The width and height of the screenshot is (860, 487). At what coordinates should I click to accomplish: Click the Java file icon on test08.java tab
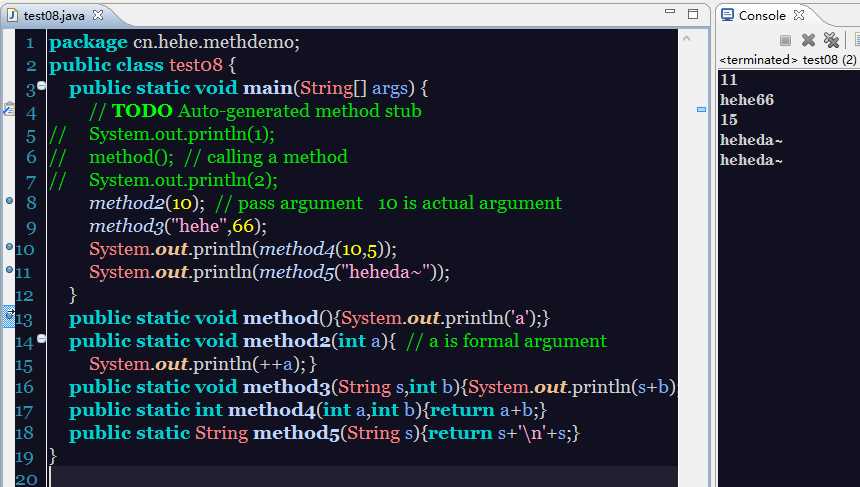[x=12, y=15]
